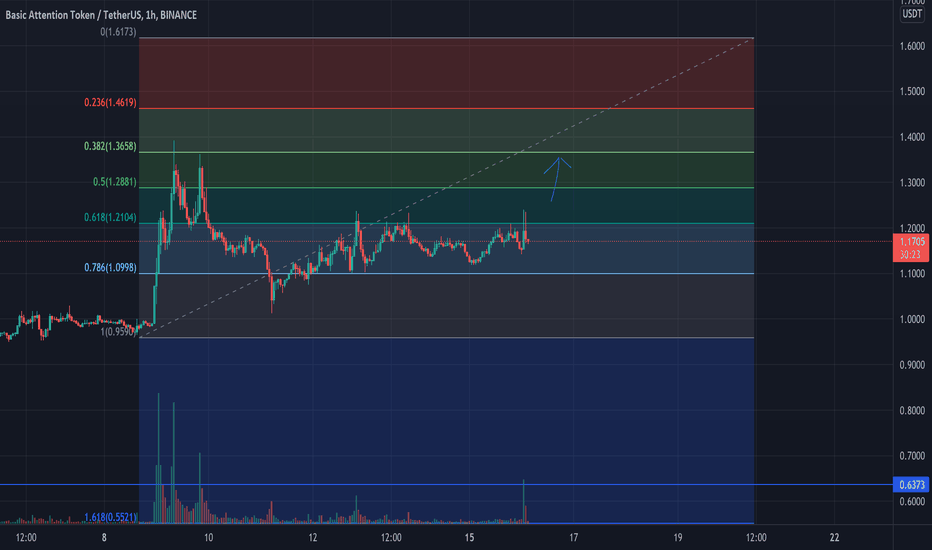932x550 pixels.
Task: Click the date label 15 on time axis
Action: click(470, 538)
